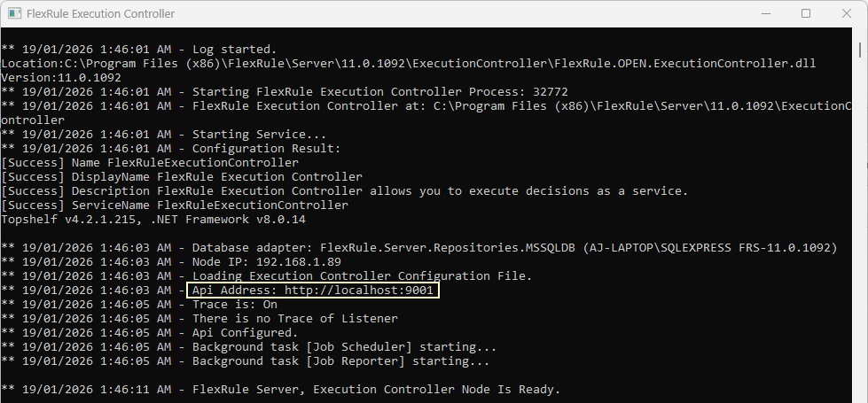Click the Job Scheduler starting line
The image size is (868, 403).
[248, 347]
